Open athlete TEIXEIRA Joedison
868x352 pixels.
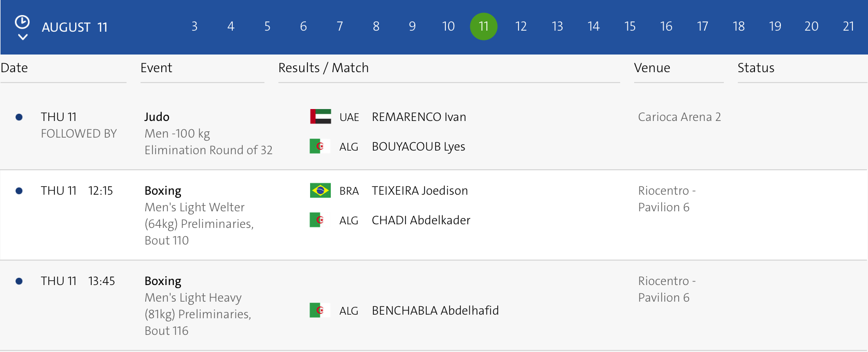[419, 191]
